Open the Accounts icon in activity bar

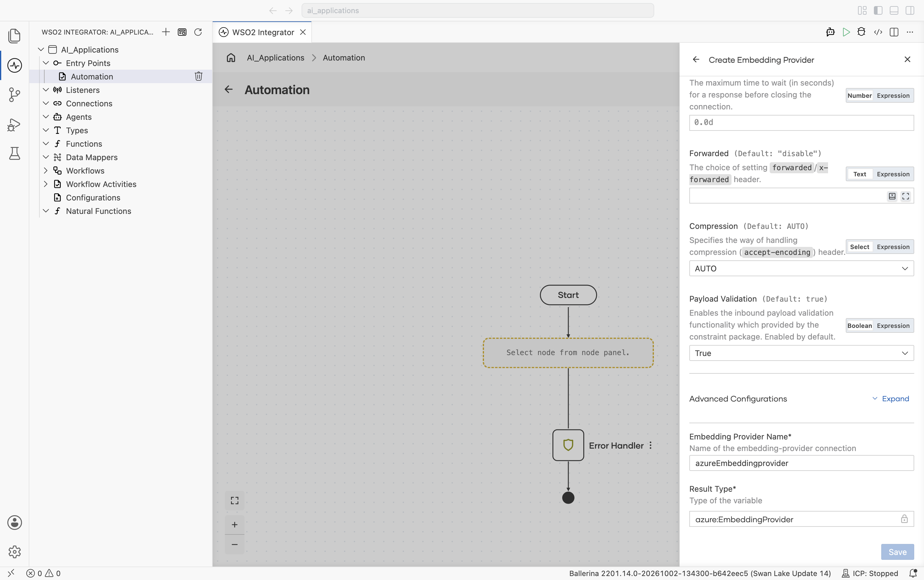pyautogui.click(x=15, y=523)
